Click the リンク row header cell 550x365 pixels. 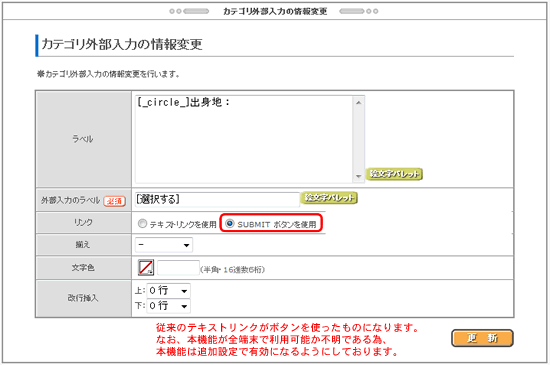(x=83, y=222)
